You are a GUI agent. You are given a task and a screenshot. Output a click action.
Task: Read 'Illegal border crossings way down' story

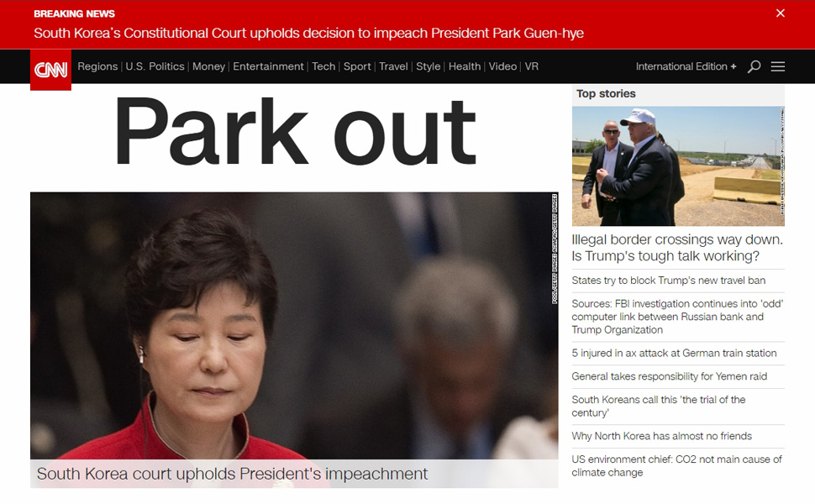[x=677, y=248]
